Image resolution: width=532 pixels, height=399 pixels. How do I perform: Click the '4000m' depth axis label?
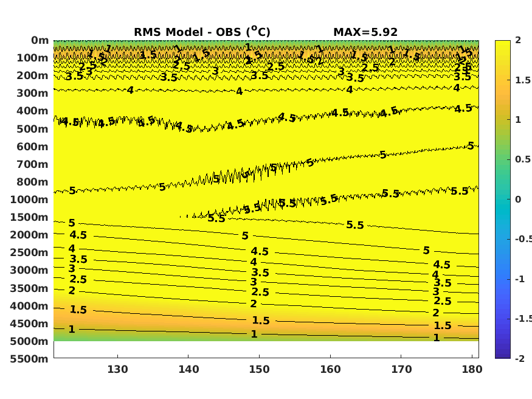click(30, 307)
